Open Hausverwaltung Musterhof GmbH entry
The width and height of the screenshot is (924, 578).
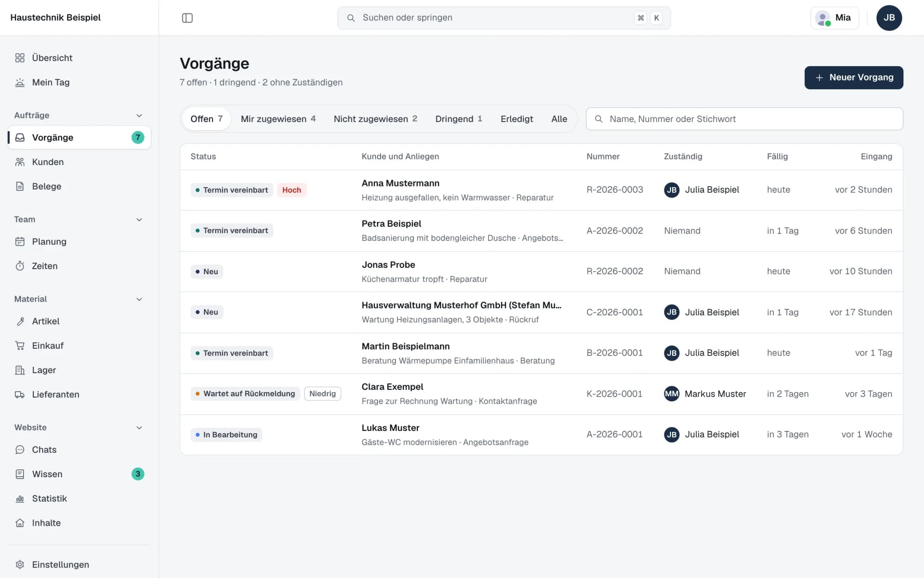tap(541, 312)
